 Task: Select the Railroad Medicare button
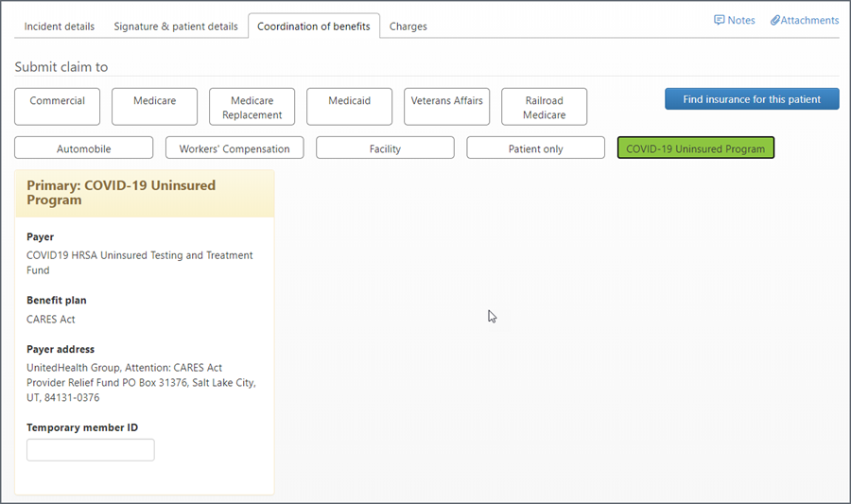[x=544, y=107]
